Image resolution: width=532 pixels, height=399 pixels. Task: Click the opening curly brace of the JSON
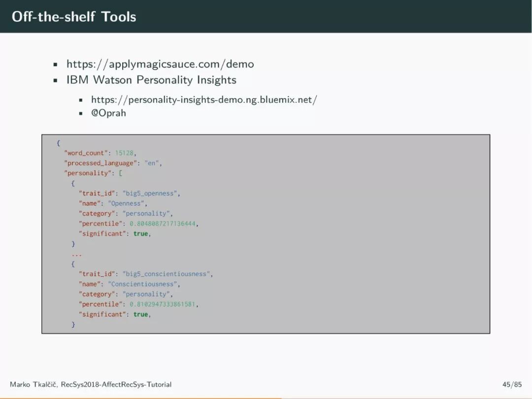click(58, 143)
